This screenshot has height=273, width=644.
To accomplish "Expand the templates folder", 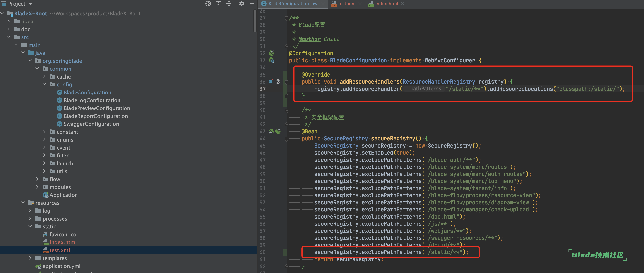I will click(x=30, y=258).
